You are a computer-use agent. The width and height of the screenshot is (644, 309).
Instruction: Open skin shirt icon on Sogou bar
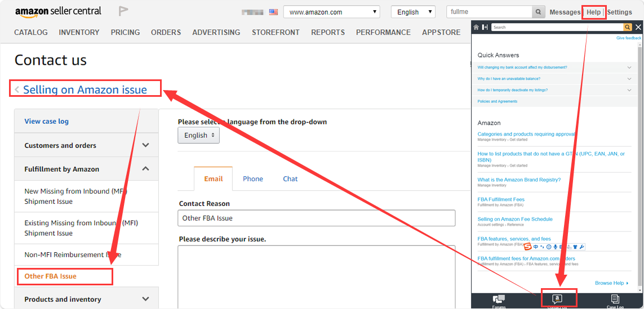click(575, 247)
